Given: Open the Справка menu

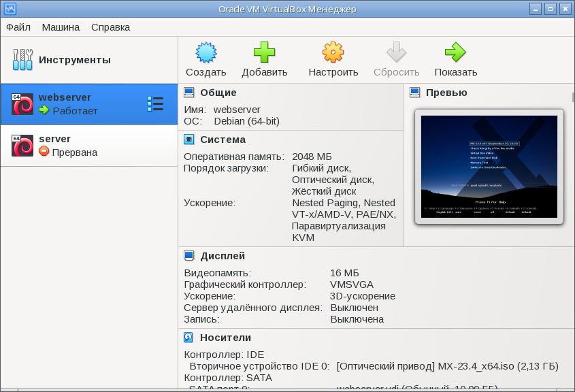Looking at the screenshot, I should coord(110,27).
